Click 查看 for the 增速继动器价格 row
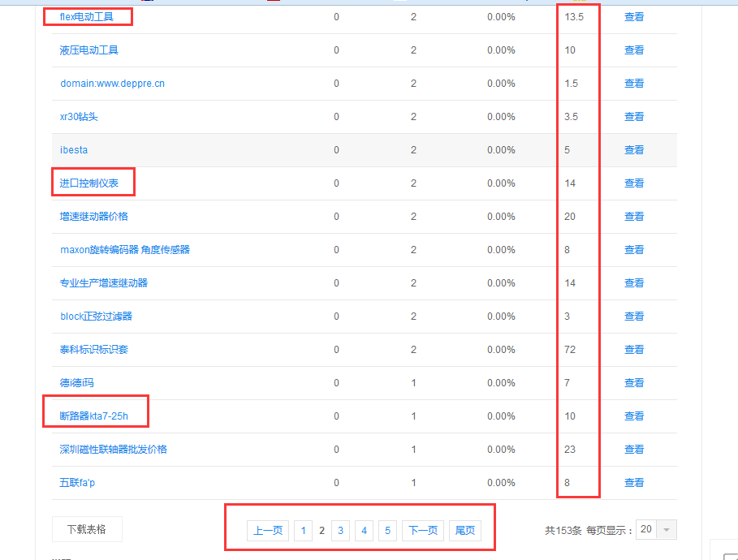738x560 pixels. pos(633,217)
